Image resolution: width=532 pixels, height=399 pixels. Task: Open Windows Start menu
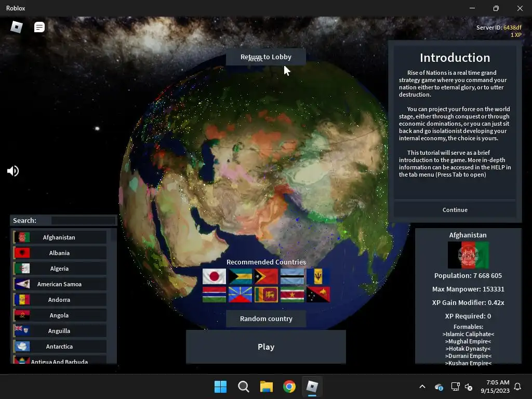[x=220, y=387]
